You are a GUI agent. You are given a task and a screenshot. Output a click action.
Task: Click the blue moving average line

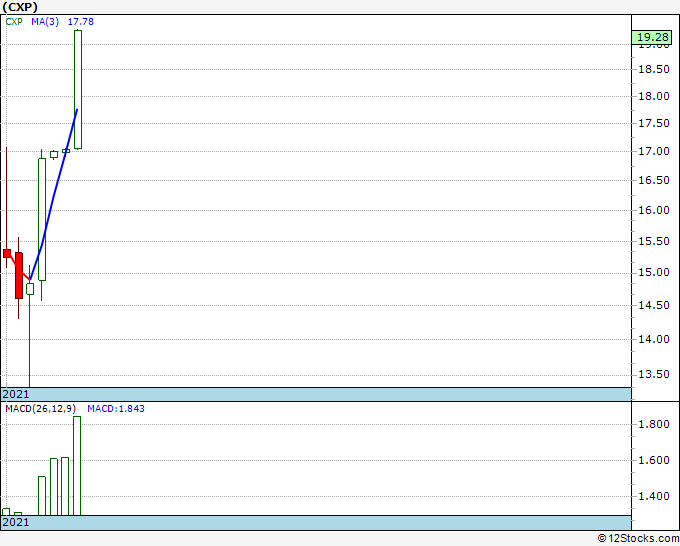55,190
